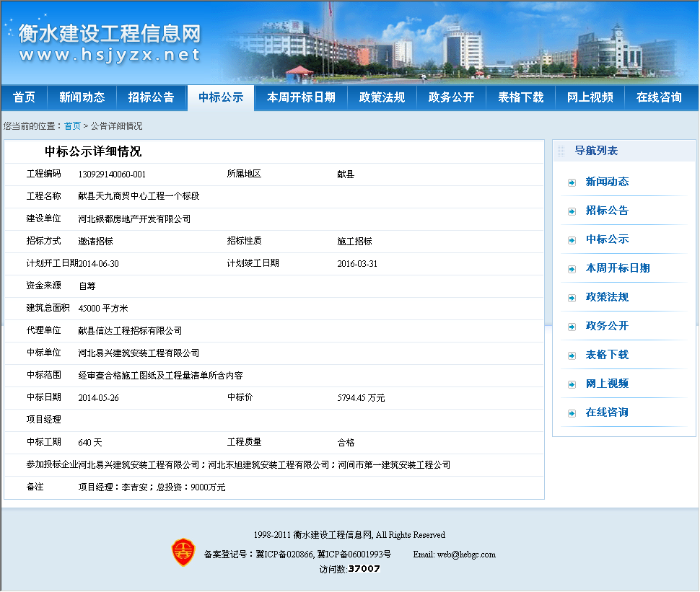Click construction unit 河北银都房地产开发有限公司
The image size is (700, 592).
(134, 219)
